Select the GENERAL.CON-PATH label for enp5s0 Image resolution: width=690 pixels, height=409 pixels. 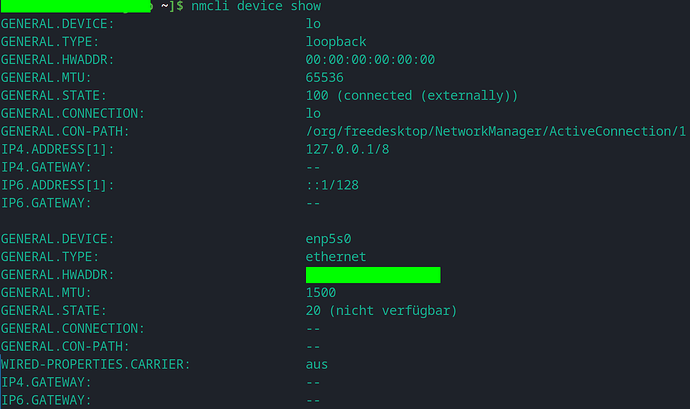tap(65, 346)
